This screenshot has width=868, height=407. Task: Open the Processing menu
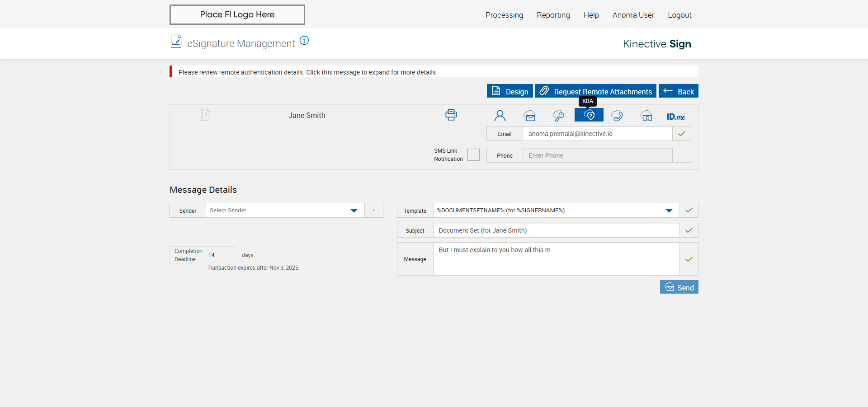pyautogui.click(x=504, y=15)
